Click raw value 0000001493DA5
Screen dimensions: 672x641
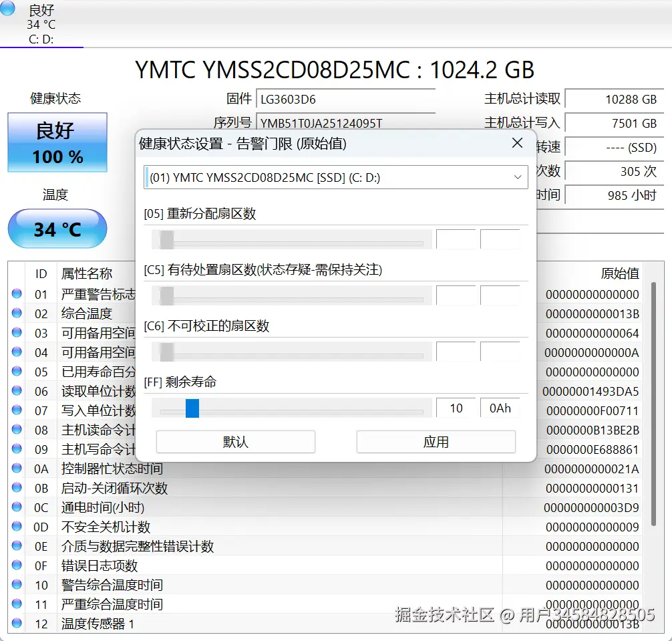[591, 391]
